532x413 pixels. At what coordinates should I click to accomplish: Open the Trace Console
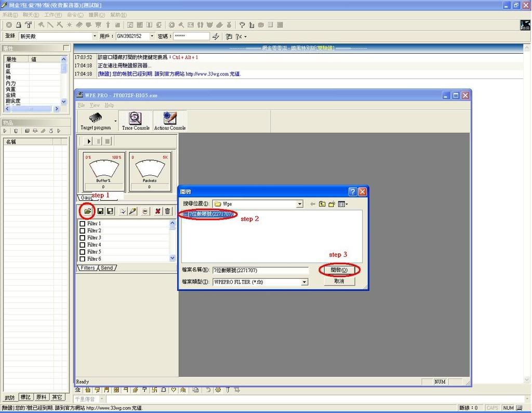[136, 121]
